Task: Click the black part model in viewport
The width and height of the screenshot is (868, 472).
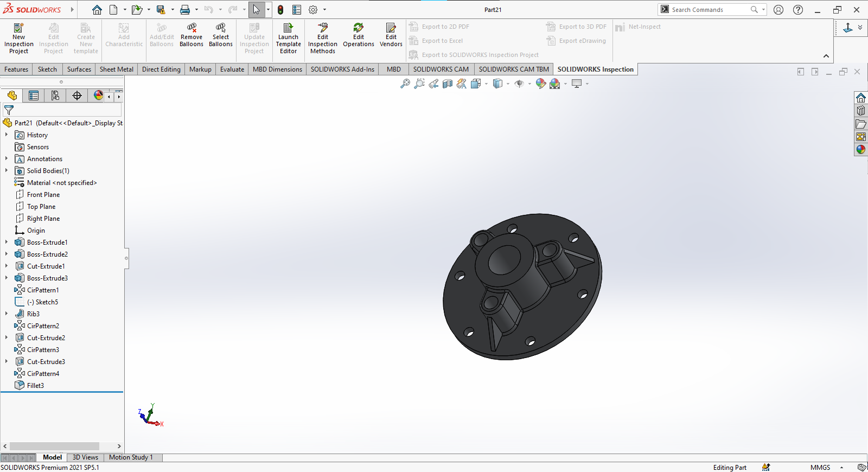Action: (522, 286)
